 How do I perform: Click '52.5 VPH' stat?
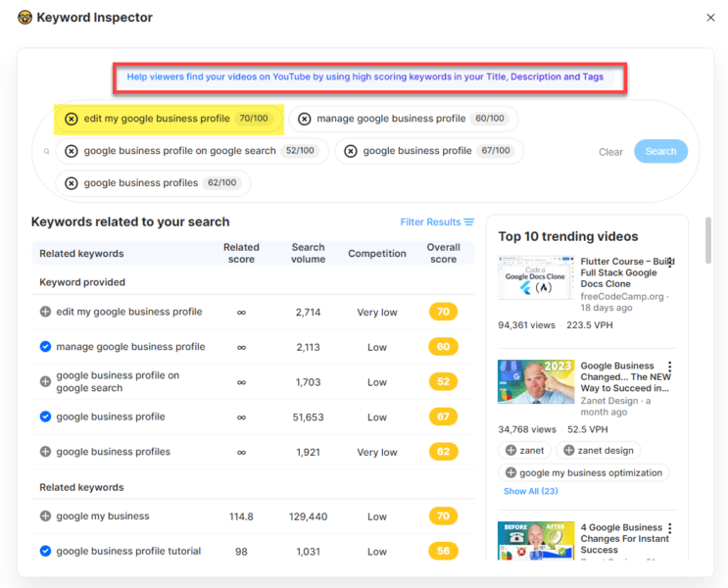[587, 429]
